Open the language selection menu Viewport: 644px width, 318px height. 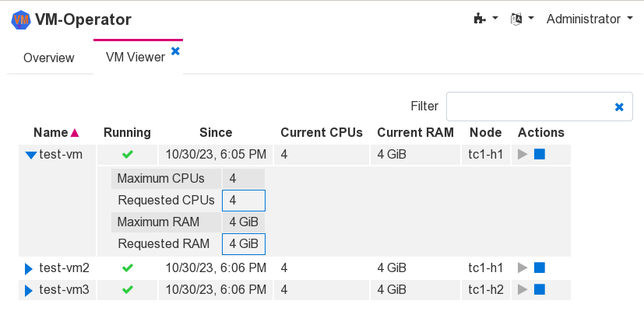pos(520,19)
